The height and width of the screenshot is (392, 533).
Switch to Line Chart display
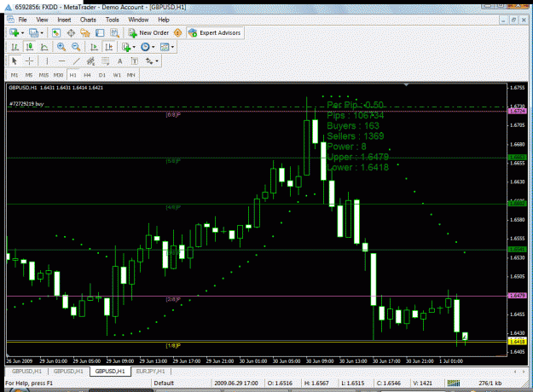pyautogui.click(x=44, y=47)
